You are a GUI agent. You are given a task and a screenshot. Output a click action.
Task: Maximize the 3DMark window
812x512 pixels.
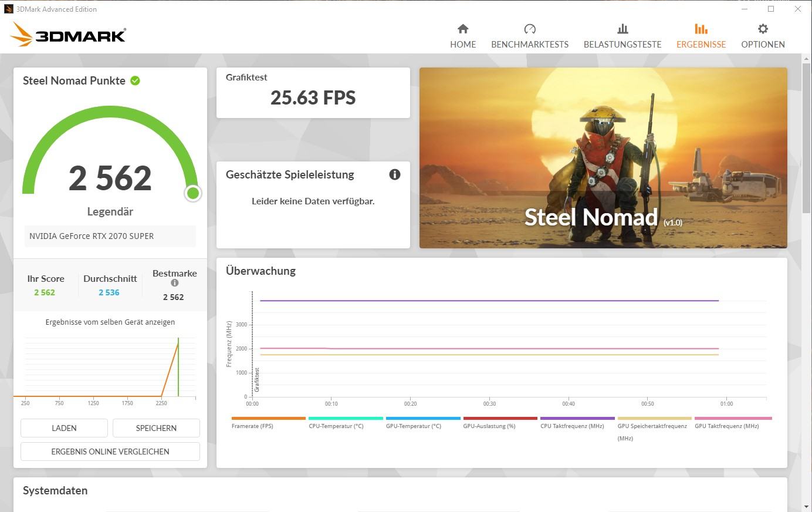click(771, 9)
